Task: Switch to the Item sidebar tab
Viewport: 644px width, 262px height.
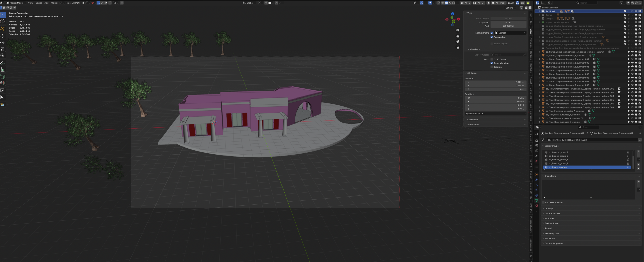Action: tap(531, 15)
